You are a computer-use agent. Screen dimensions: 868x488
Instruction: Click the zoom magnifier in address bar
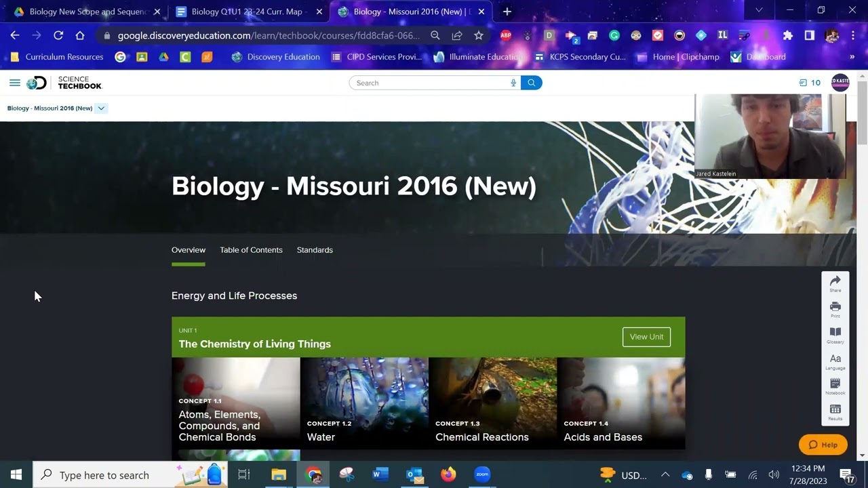[435, 35]
